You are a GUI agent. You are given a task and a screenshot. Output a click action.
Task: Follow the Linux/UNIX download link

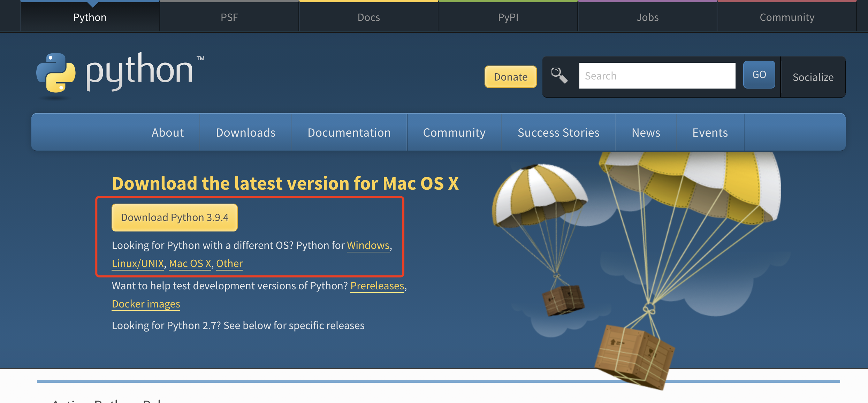coord(138,264)
